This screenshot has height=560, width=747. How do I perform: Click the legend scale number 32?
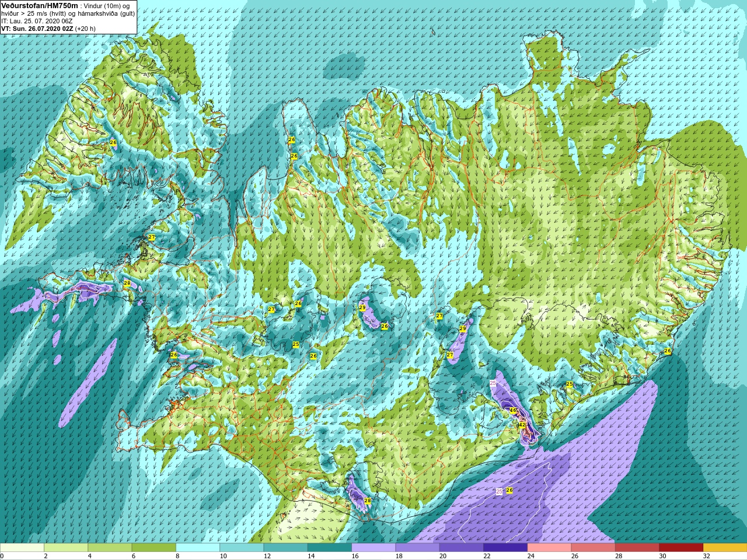pos(706,556)
